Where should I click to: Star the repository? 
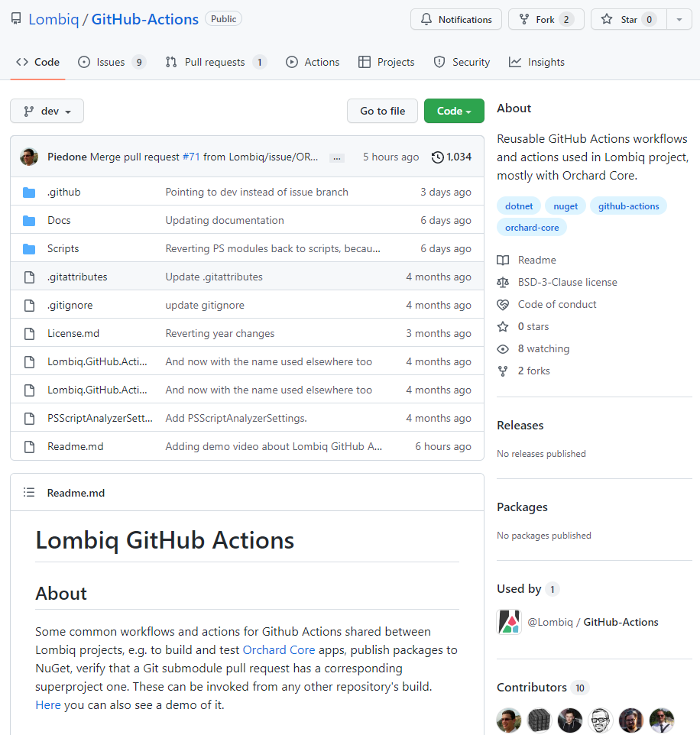628,19
